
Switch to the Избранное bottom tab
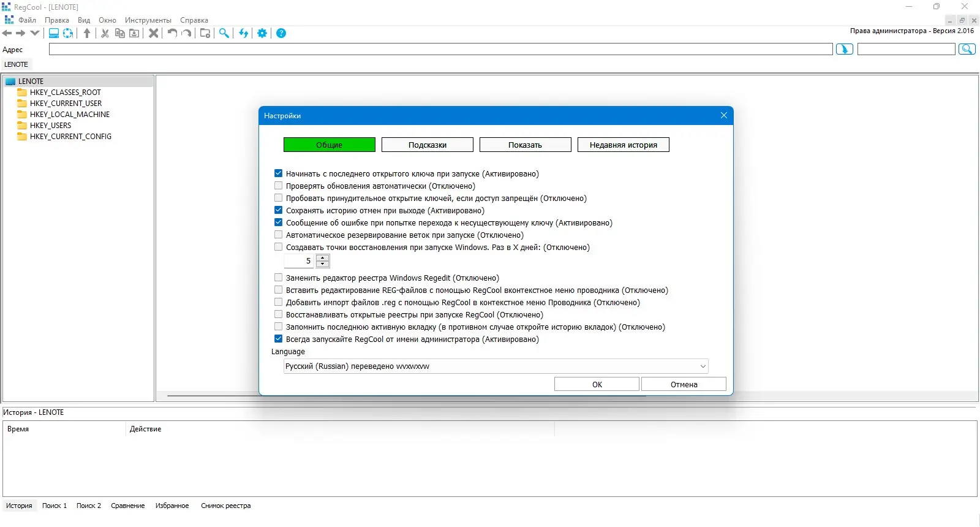pyautogui.click(x=172, y=506)
